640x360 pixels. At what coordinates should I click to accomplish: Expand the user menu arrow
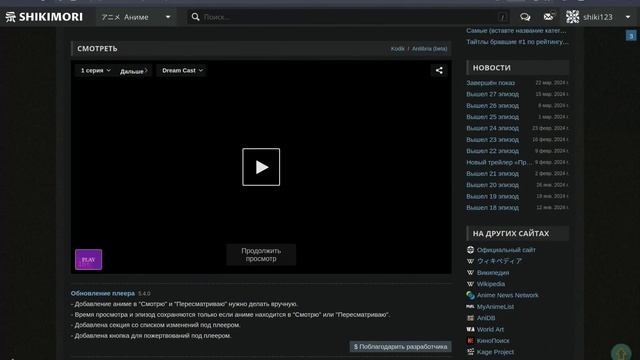[628, 17]
